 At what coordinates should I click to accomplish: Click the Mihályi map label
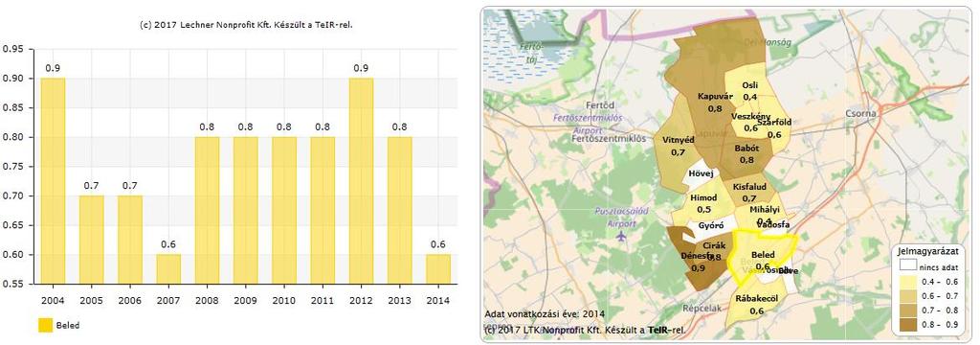point(765,209)
